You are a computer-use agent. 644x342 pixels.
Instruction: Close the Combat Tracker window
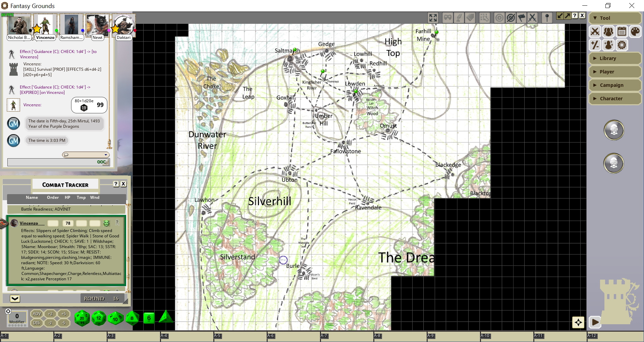(123, 184)
